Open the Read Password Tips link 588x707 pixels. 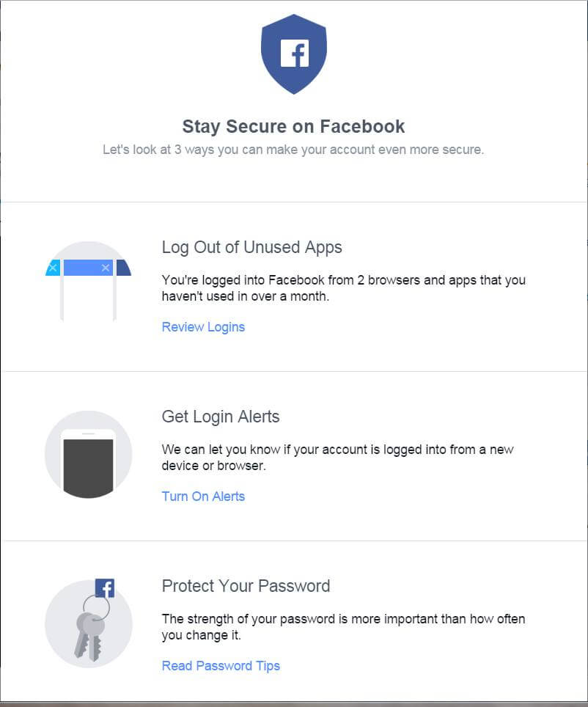(221, 666)
